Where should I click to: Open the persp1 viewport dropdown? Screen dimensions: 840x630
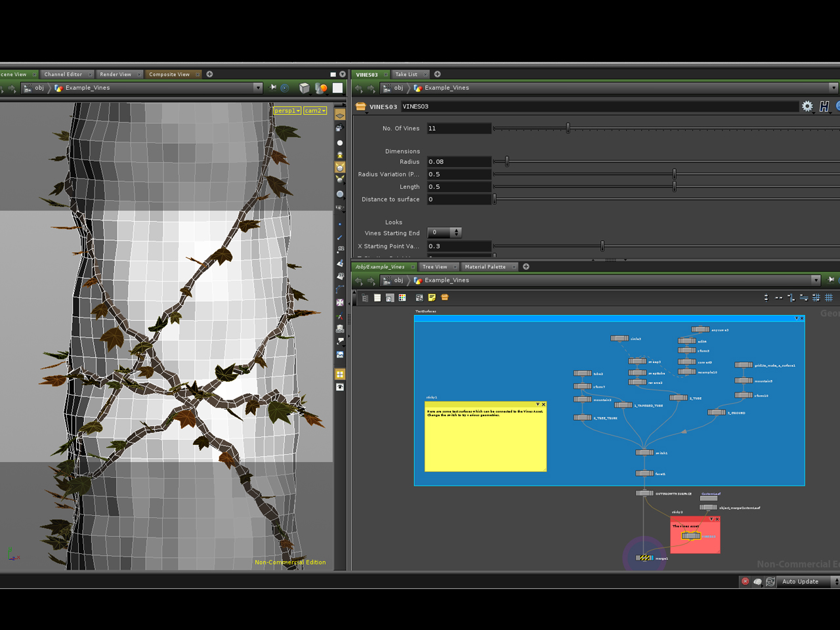(287, 111)
